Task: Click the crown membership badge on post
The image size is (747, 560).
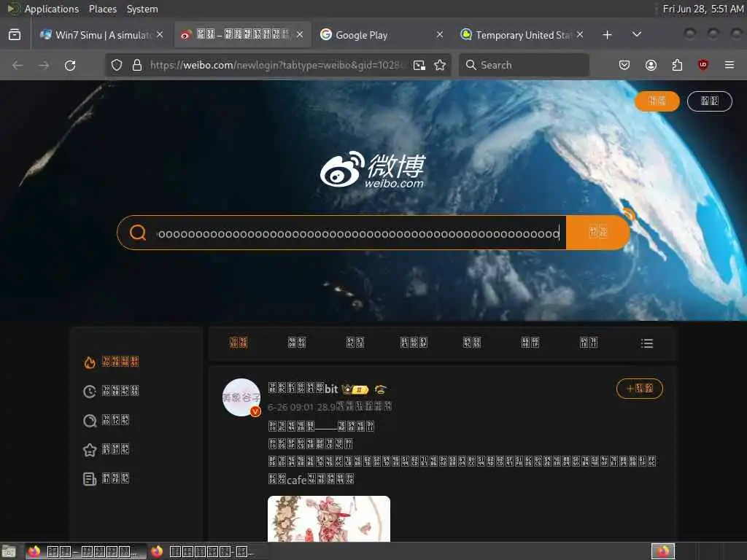Action: pyautogui.click(x=355, y=389)
